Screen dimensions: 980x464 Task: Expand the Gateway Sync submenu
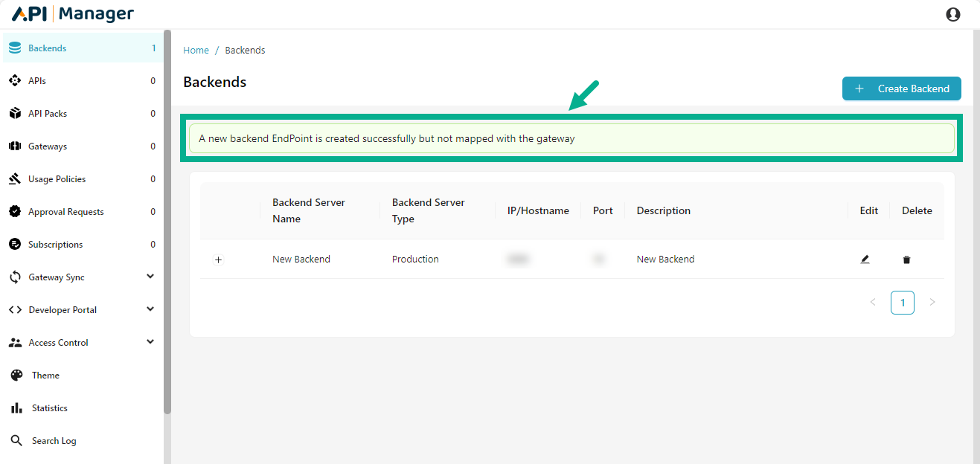(150, 277)
